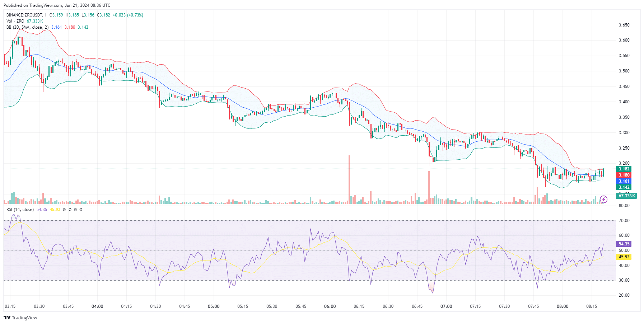The height and width of the screenshot is (324, 644).
Task: Click the blue BB basis value 3.161 in legend
Action: coord(56,27)
